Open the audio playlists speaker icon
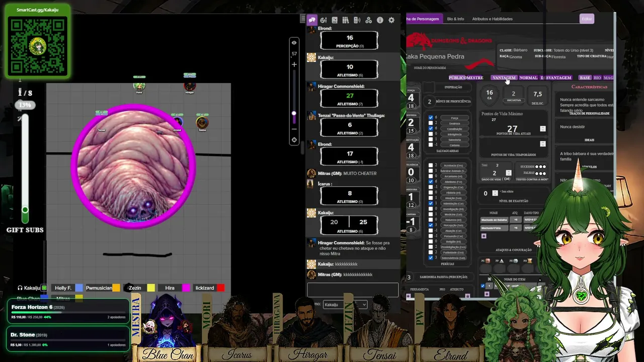 (x=357, y=20)
